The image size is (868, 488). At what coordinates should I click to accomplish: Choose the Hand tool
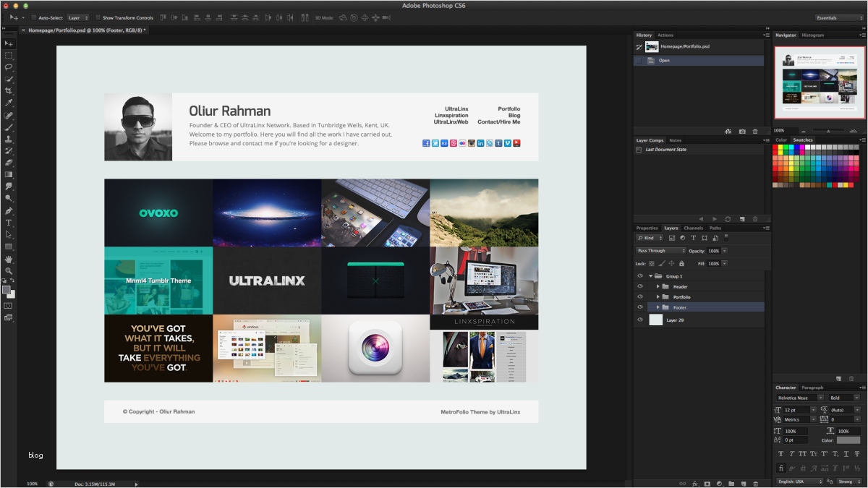[x=9, y=259]
